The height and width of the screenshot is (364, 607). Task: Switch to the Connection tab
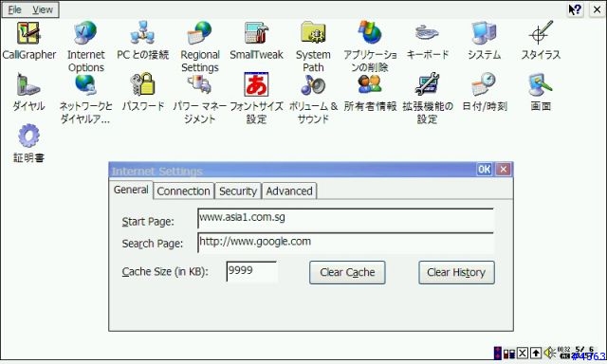183,191
